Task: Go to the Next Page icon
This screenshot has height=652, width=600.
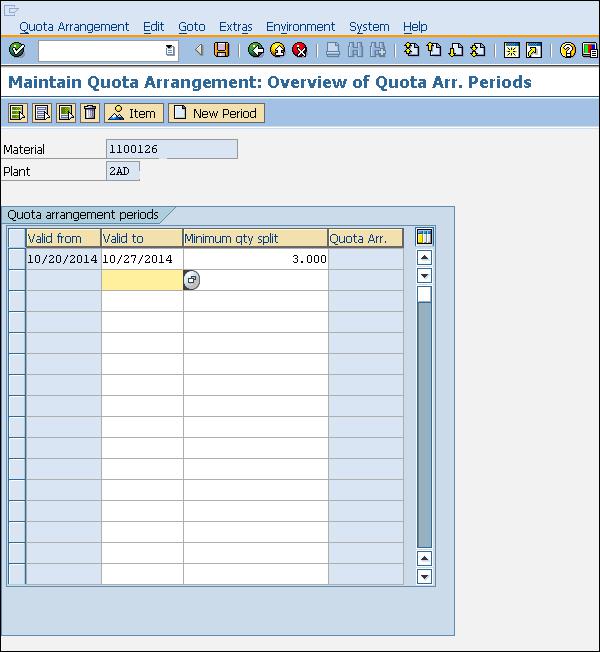Action: (x=456, y=50)
